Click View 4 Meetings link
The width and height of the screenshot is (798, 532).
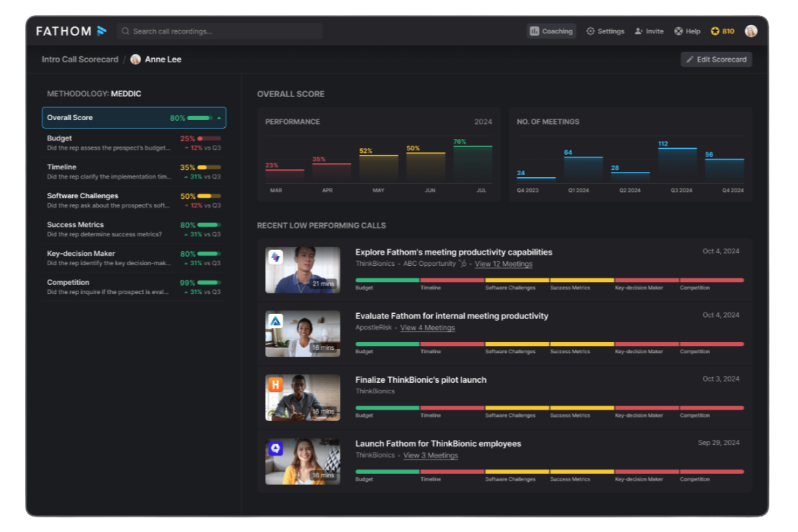pos(428,328)
